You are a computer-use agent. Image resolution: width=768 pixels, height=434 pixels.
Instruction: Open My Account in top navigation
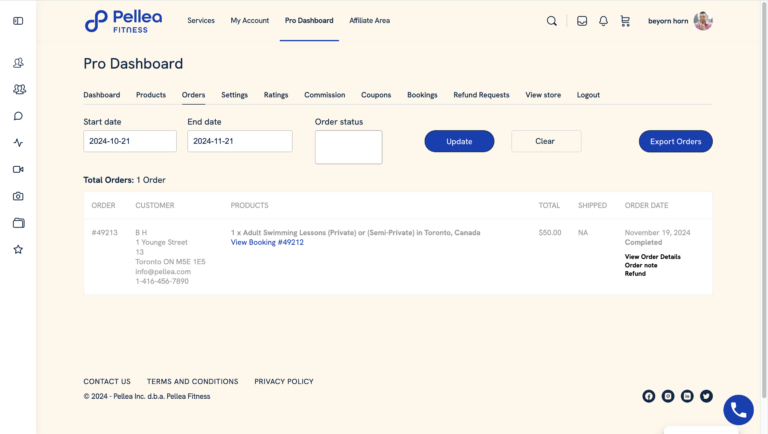tap(250, 21)
